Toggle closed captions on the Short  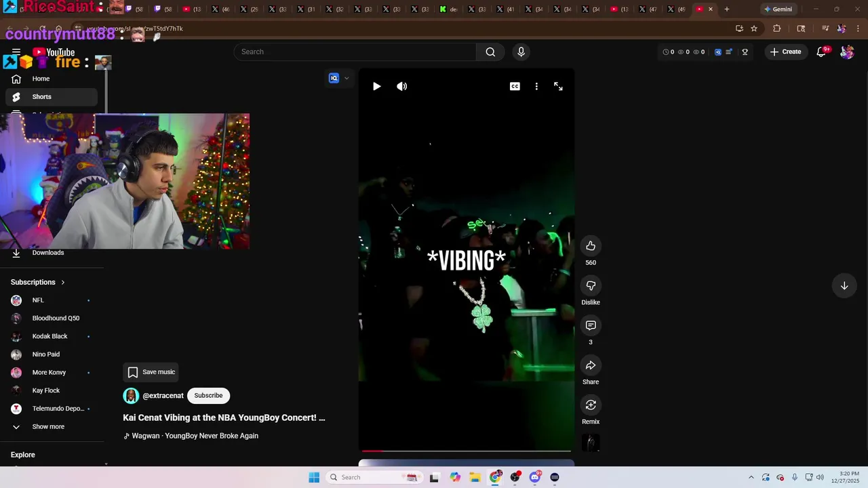(x=515, y=86)
